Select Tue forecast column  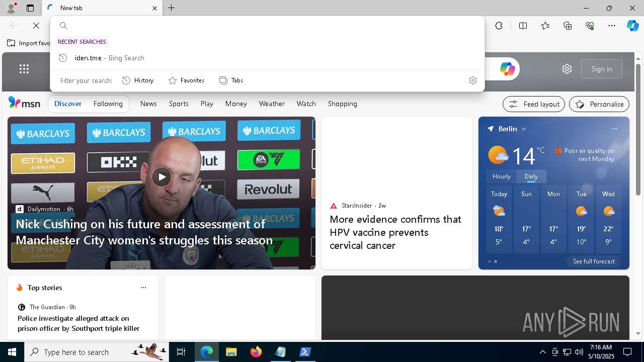coord(581,219)
